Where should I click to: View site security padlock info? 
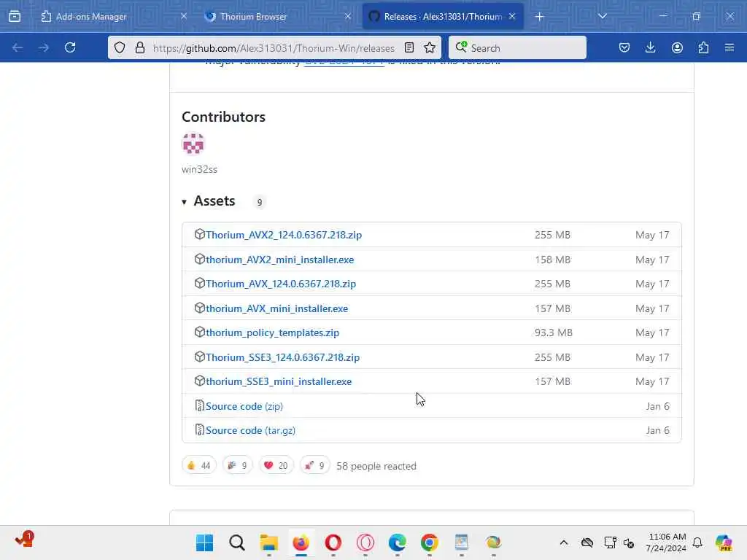click(139, 47)
